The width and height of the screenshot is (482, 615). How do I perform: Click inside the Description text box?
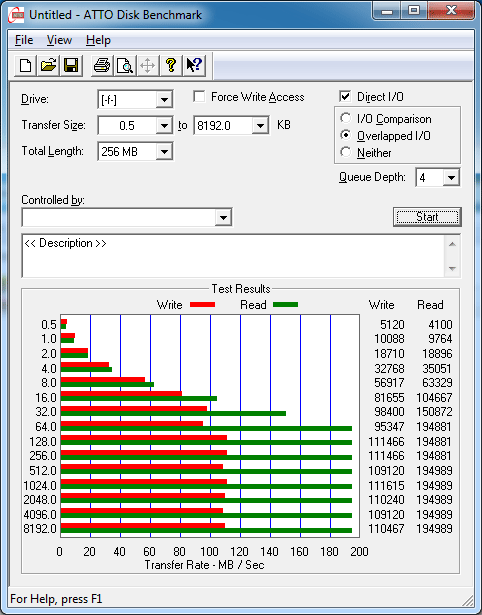click(233, 256)
